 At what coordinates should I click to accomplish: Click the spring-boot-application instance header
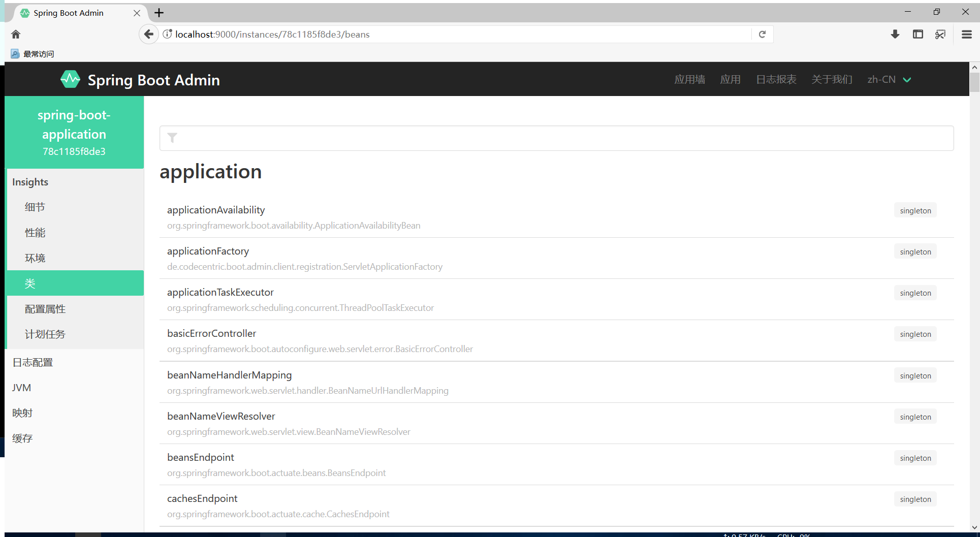[74, 132]
